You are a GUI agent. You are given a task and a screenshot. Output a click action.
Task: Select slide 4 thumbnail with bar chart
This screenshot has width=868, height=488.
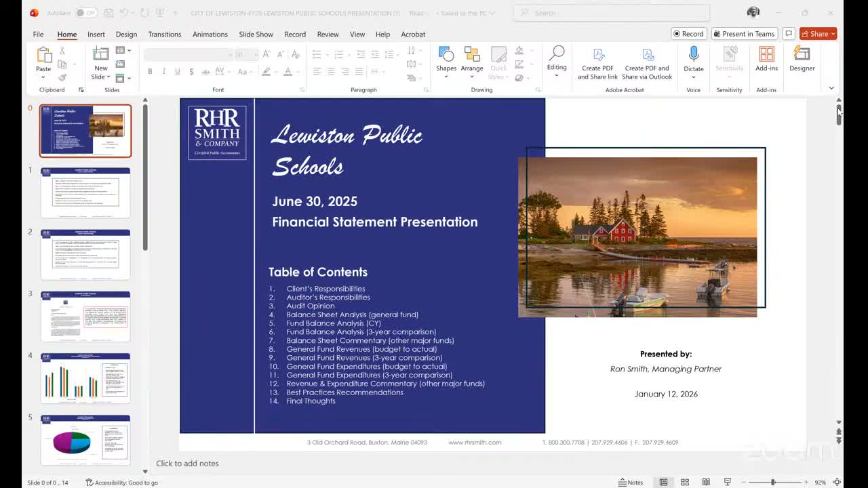tap(85, 378)
